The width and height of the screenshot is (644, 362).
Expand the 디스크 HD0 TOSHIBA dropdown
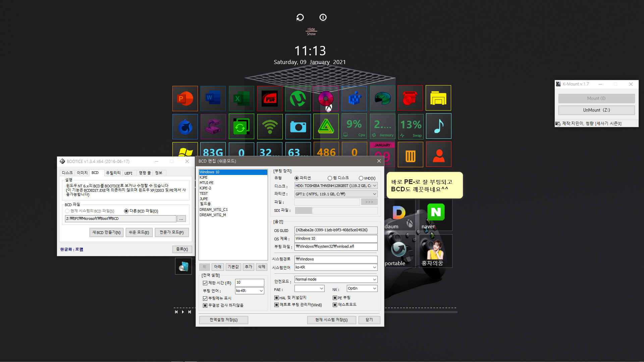(x=374, y=185)
